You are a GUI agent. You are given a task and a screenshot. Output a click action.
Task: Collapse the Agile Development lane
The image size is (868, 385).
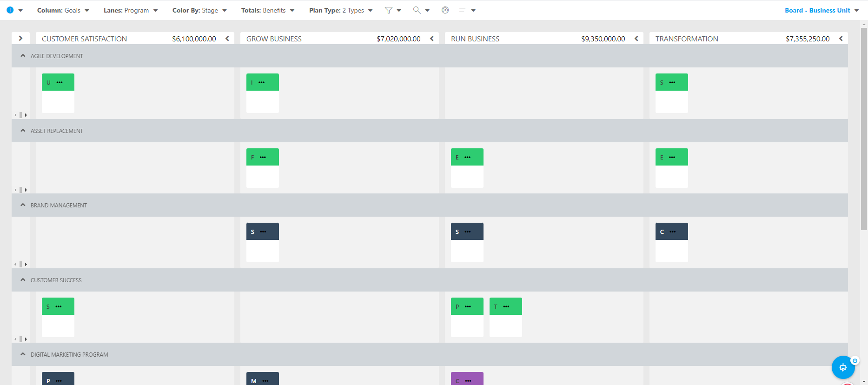[23, 56]
